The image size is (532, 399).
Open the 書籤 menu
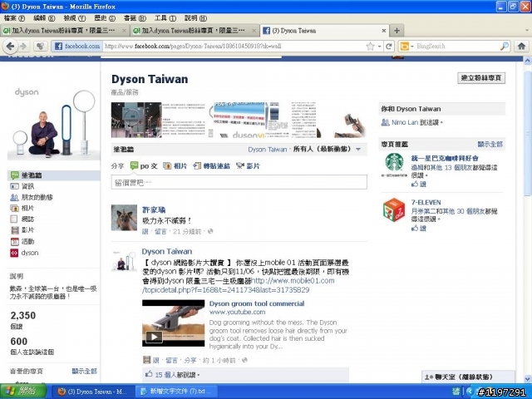(x=135, y=18)
